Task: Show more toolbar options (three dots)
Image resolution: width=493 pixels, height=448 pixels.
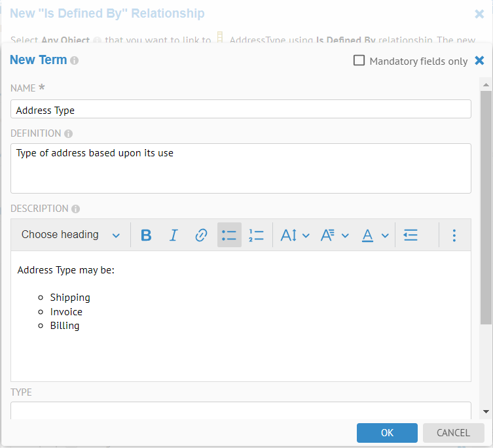Action: [454, 235]
